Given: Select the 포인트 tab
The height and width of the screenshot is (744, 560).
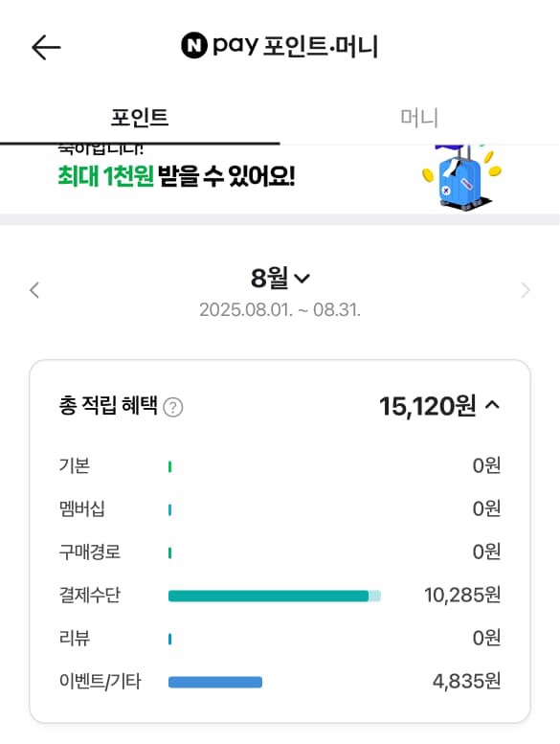Looking at the screenshot, I should pyautogui.click(x=140, y=117).
